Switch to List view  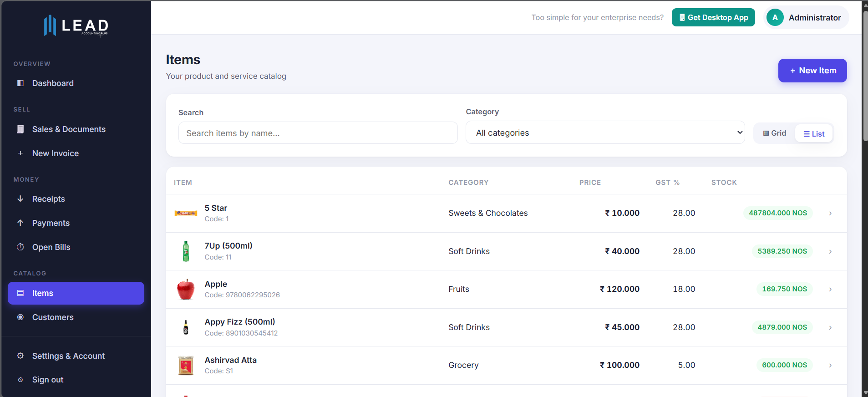point(814,134)
